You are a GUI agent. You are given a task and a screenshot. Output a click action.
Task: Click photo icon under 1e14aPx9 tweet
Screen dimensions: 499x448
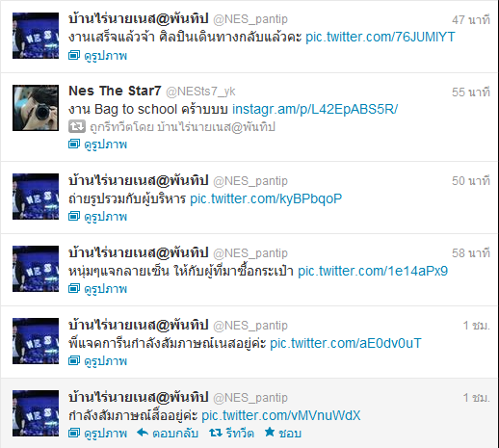pyautogui.click(x=74, y=288)
